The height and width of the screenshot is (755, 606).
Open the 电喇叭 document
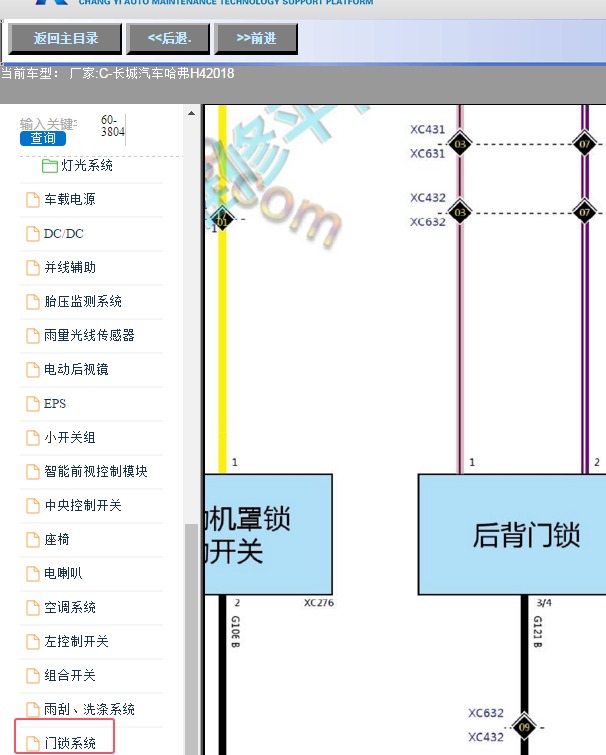[63, 573]
